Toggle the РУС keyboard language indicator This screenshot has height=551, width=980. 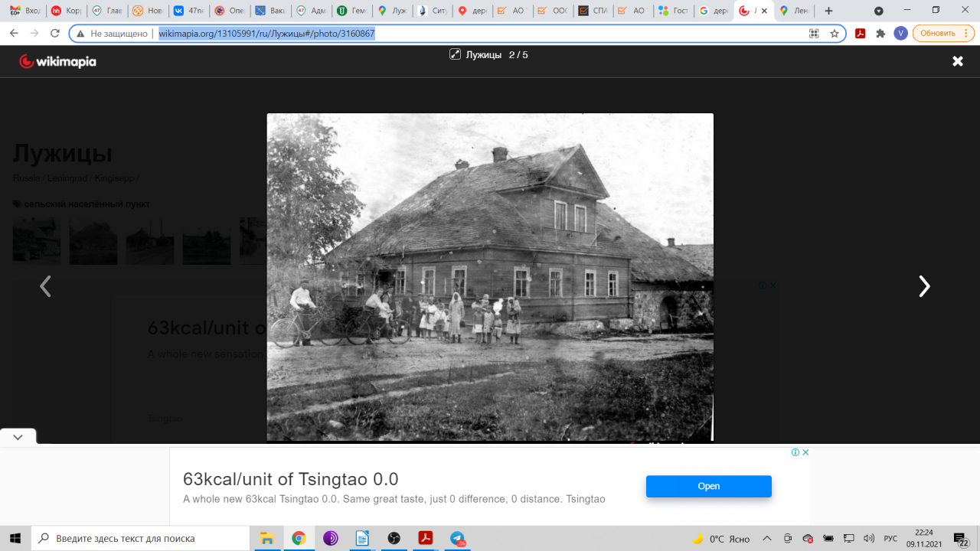(890, 539)
